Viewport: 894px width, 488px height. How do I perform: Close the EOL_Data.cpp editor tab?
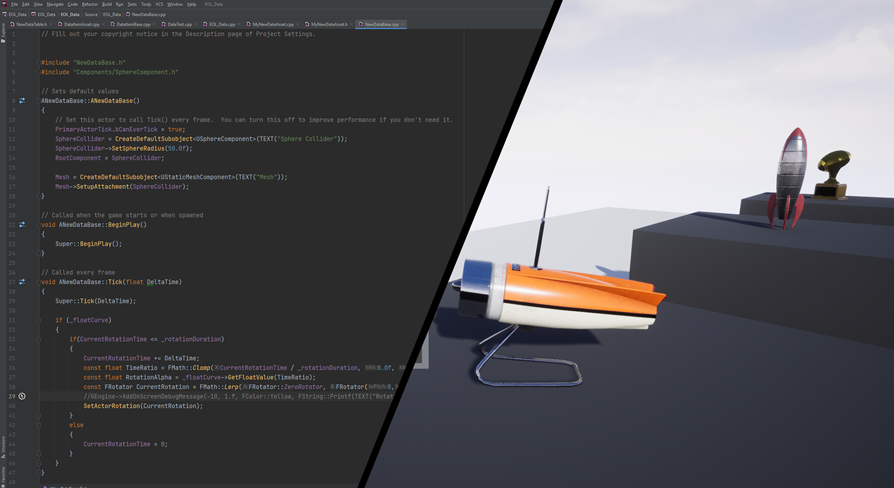click(240, 24)
